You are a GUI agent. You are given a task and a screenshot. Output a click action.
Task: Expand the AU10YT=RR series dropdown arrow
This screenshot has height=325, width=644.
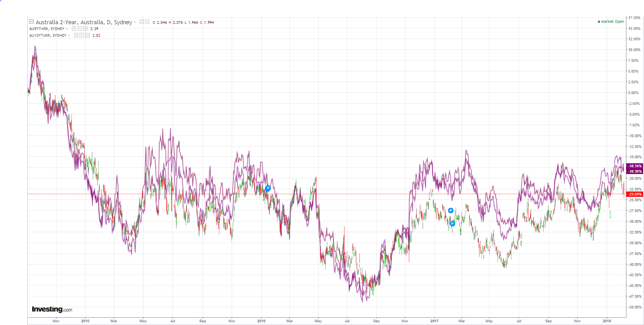(x=69, y=35)
